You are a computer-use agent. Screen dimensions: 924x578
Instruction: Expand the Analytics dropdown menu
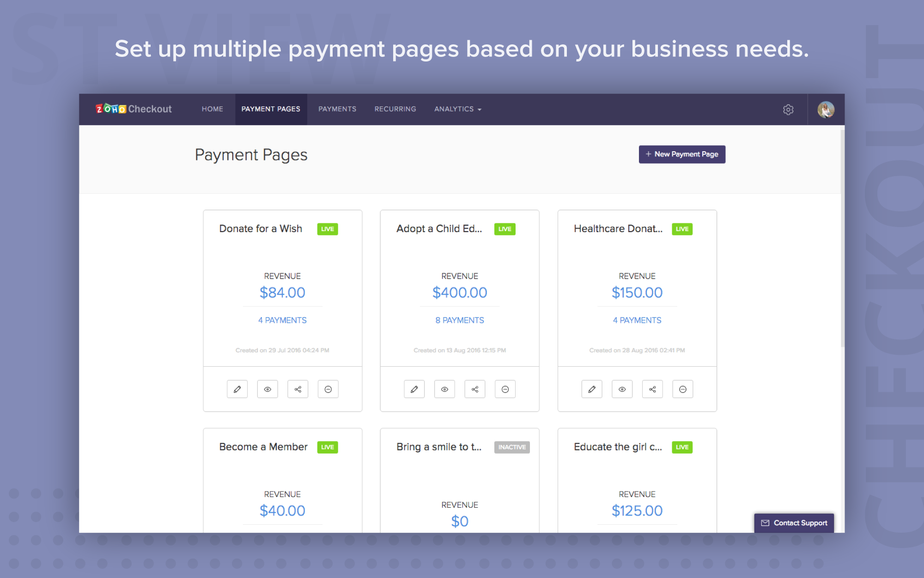[x=457, y=109]
